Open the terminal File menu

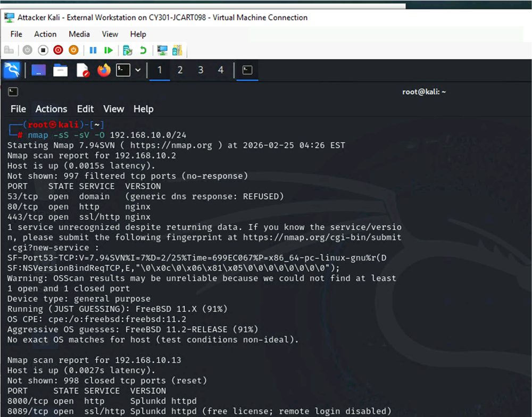coord(18,109)
